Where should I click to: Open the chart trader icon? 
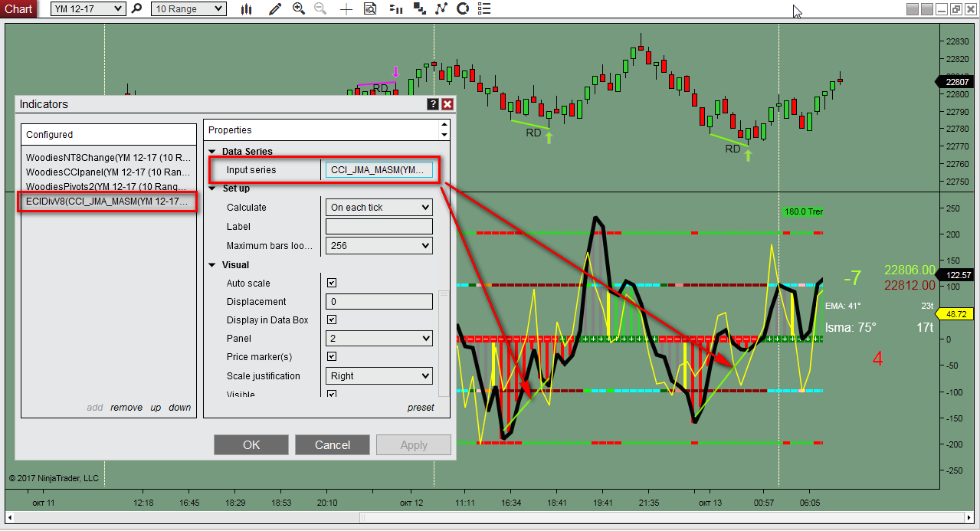pyautogui.click(x=396, y=9)
